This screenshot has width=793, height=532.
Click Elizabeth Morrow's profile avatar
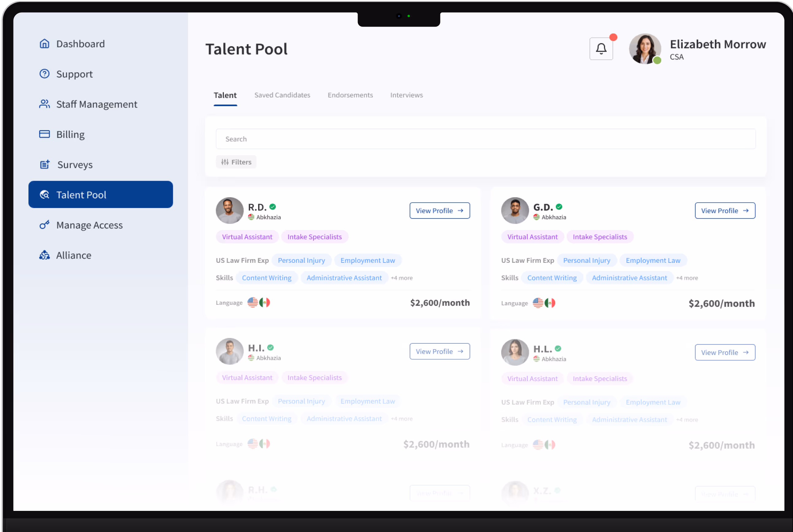click(645, 49)
